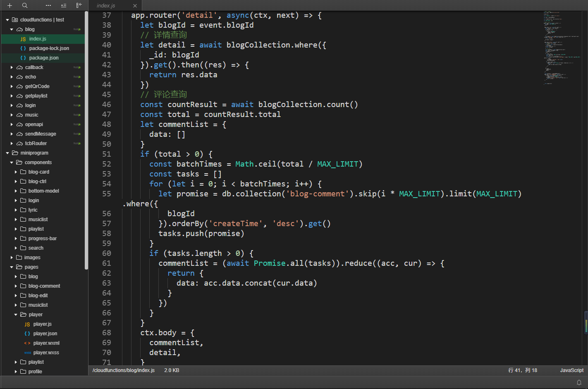Screen dimensions: 588x389
Task: Expand the getQrCode folder arrow
Action: pyautogui.click(x=12, y=86)
